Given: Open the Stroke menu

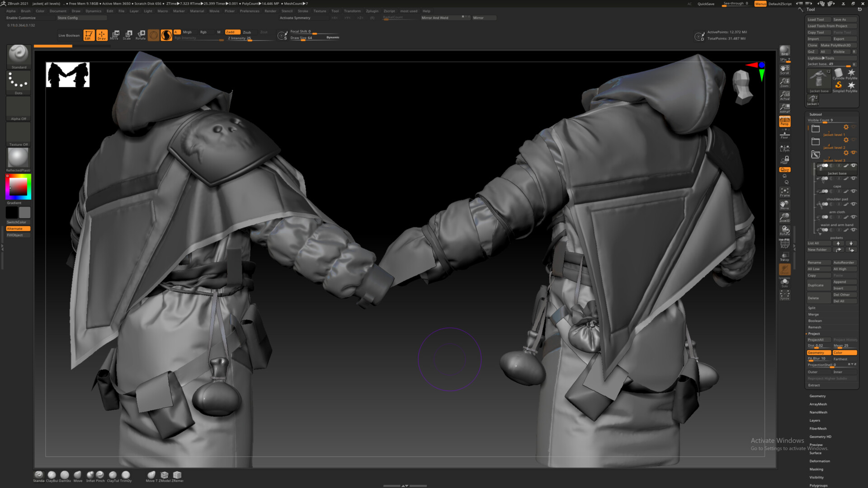Looking at the screenshot, I should 303,11.
